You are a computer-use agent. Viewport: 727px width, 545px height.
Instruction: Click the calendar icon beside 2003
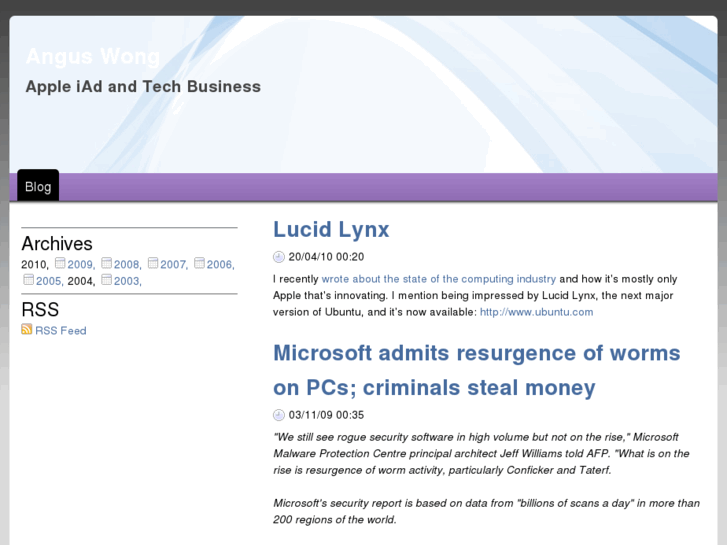pos(106,280)
